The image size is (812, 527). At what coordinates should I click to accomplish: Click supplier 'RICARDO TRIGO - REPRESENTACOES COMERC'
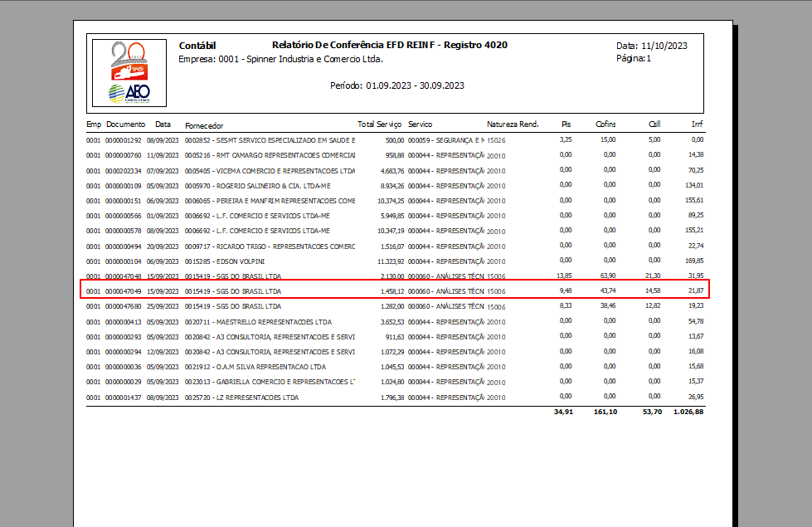285,246
